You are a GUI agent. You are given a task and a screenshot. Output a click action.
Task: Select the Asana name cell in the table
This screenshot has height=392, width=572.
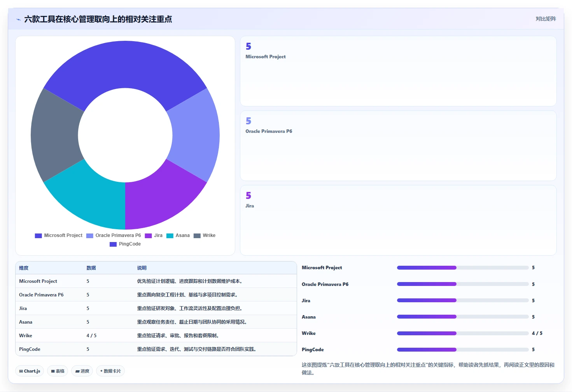pyautogui.click(x=26, y=322)
